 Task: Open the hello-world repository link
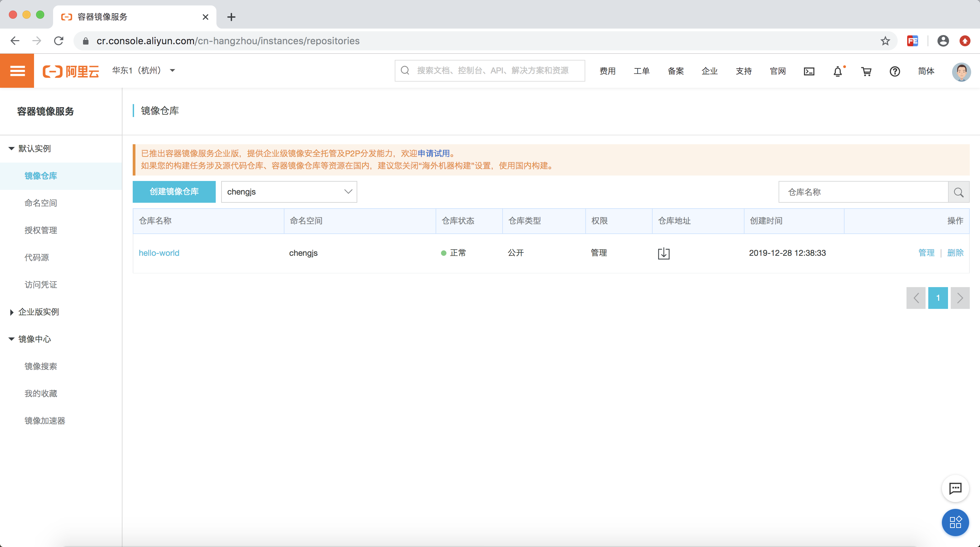click(x=159, y=253)
